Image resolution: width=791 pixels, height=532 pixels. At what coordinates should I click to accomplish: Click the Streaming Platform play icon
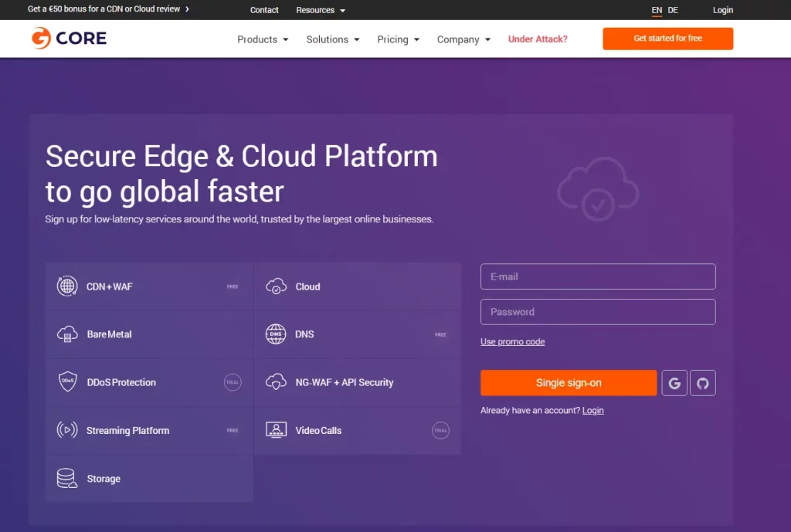click(67, 430)
